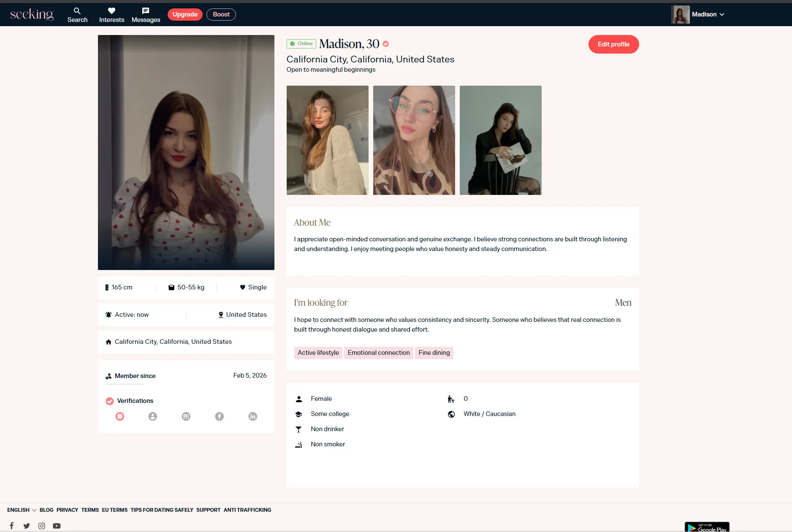This screenshot has height=532, width=792.
Task: Click the ID card verification badge
Action: pos(186,416)
